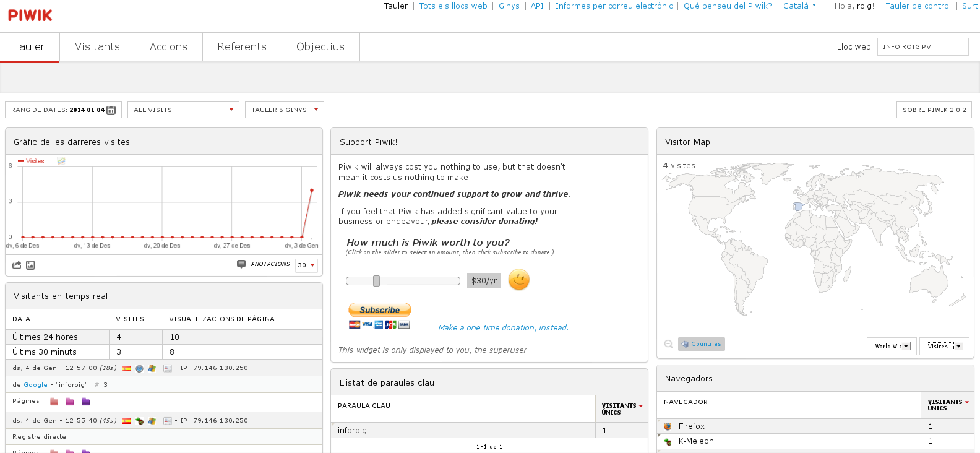This screenshot has height=453, width=980.
Task: Click the payment cards icons below Subscribe
Action: [379, 324]
